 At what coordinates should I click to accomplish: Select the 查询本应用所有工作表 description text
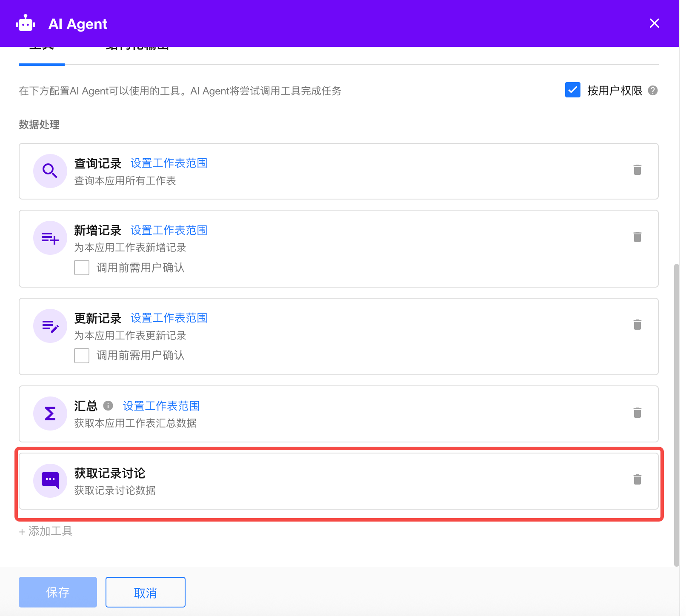pos(125,181)
